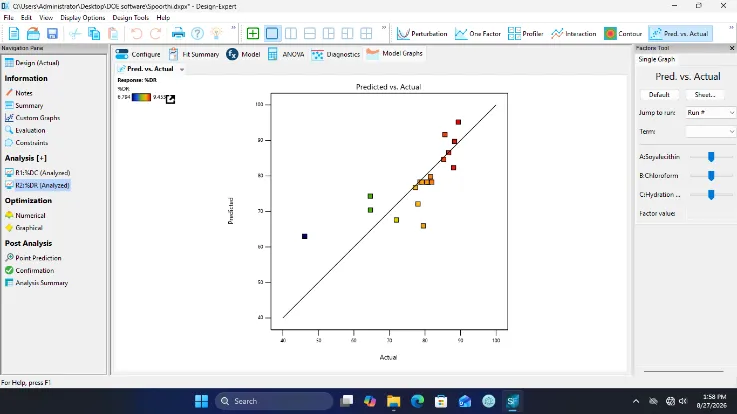737x414 pixels.
Task: Switch to the Configure tab
Action: [138, 54]
